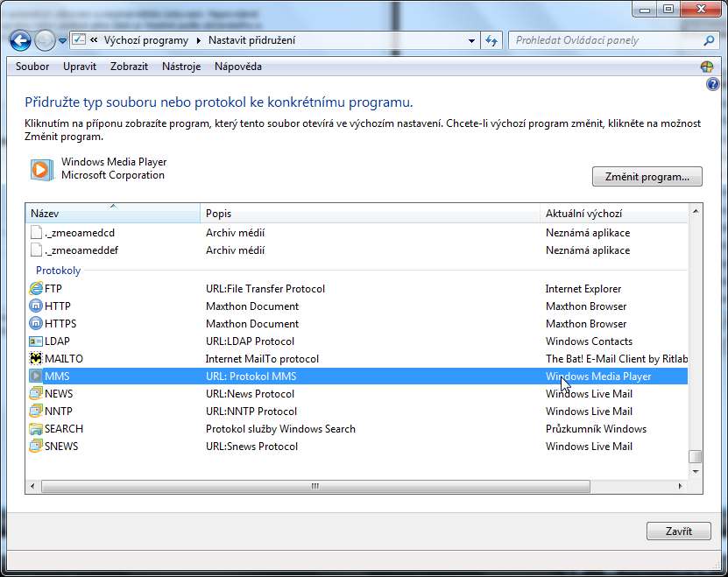The width and height of the screenshot is (728, 577).
Task: Click The Bat! E-Mail Client entry
Action: tap(617, 359)
